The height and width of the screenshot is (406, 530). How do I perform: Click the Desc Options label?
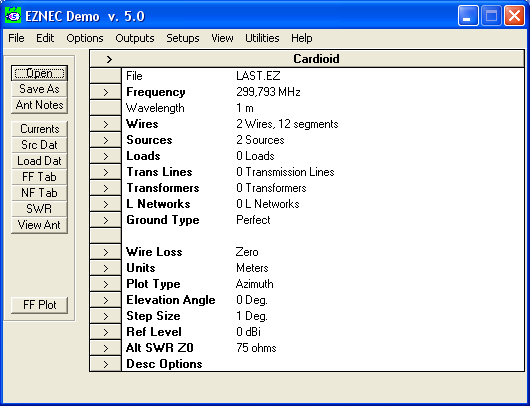(164, 364)
